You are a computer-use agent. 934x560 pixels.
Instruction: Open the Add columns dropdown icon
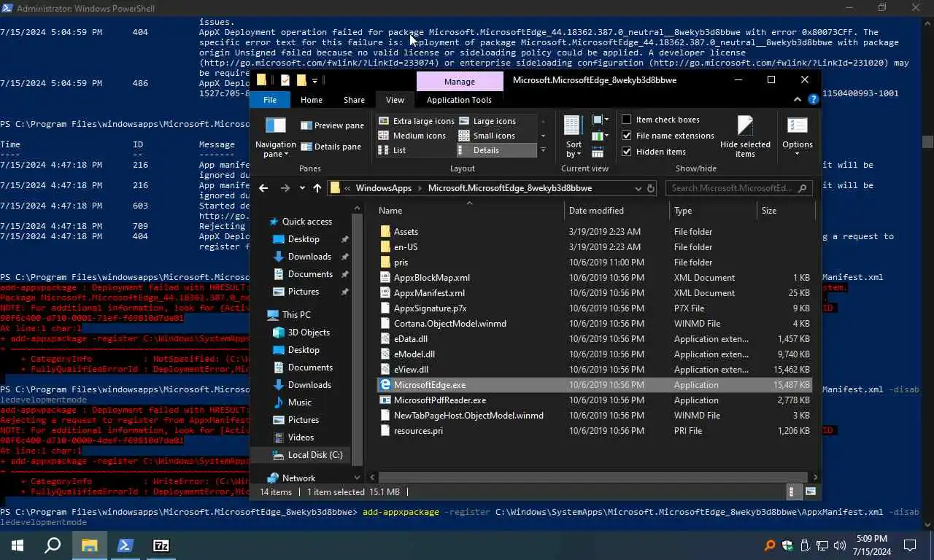[601, 136]
